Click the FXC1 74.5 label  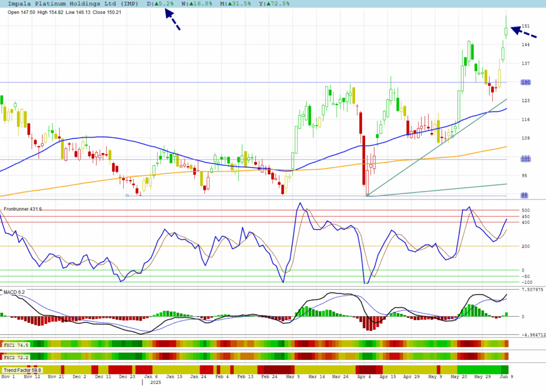(15, 345)
